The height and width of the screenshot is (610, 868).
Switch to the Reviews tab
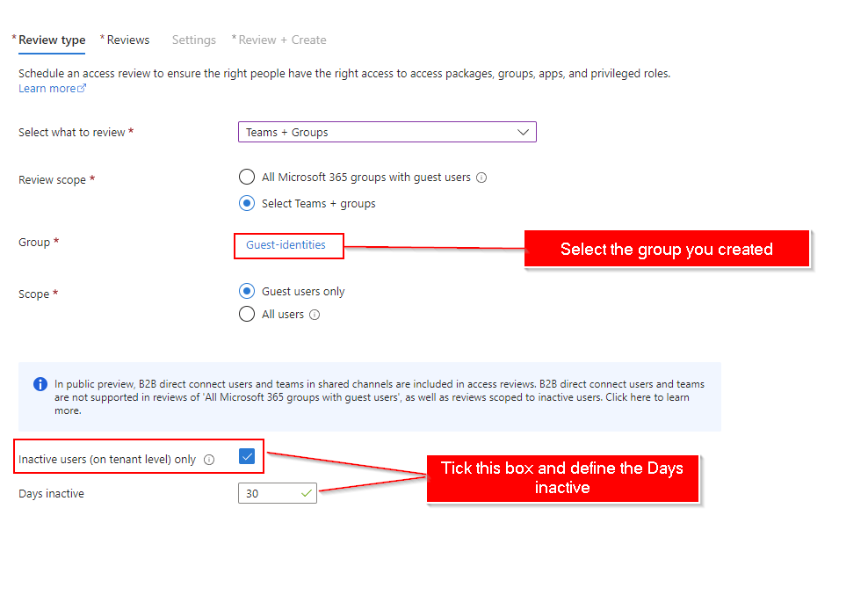[x=127, y=40]
